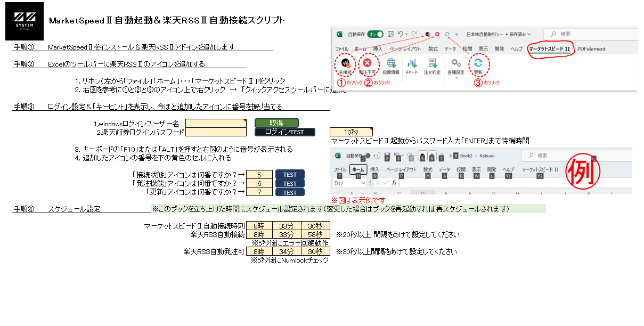Click small red X icon in upper quick access toolbar
Screen dimensions: 644x326
coord(437,34)
